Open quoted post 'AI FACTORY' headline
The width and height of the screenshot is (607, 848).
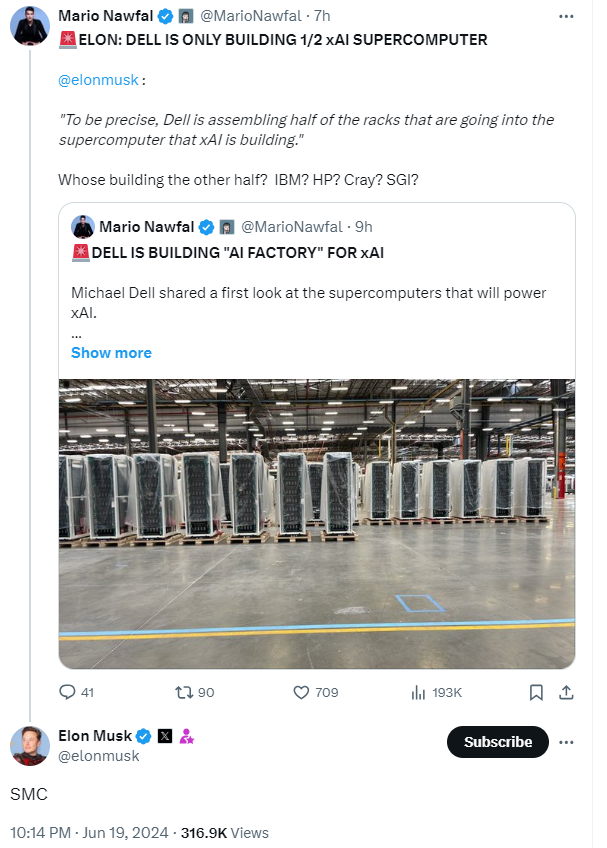(237, 253)
